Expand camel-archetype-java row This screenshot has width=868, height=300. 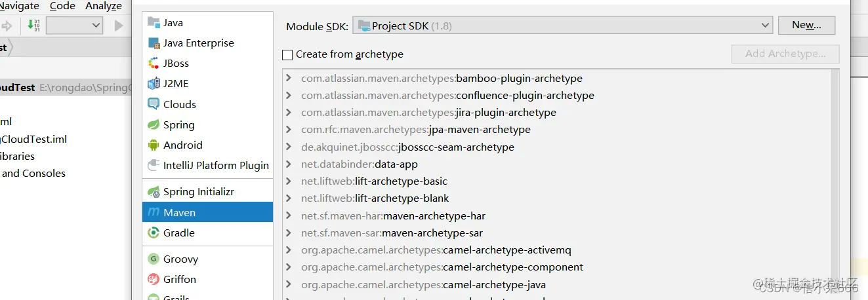289,285
